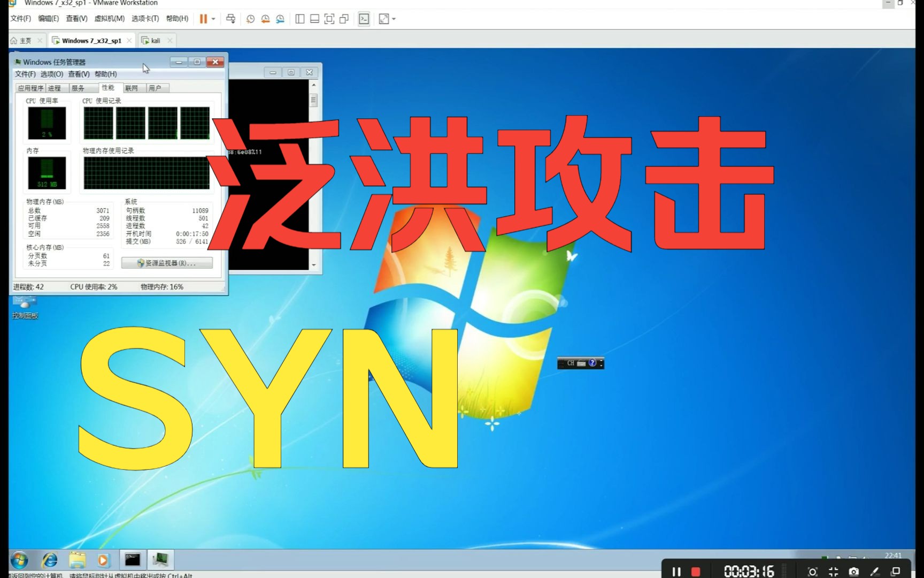The height and width of the screenshot is (578, 924).
Task: Switch to the command prompt taskbar button
Action: point(133,560)
